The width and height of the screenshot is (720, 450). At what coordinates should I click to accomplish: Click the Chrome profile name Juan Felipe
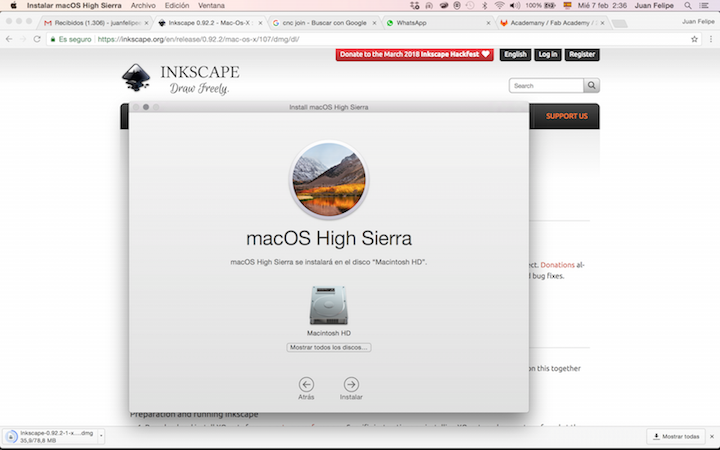[698, 22]
